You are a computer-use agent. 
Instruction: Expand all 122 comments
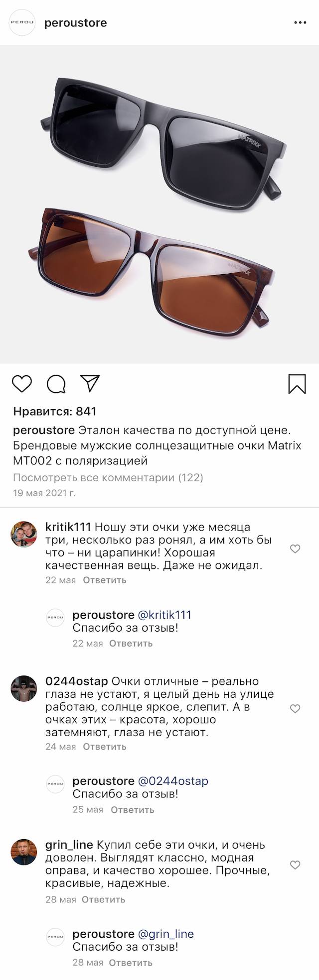pos(108,478)
